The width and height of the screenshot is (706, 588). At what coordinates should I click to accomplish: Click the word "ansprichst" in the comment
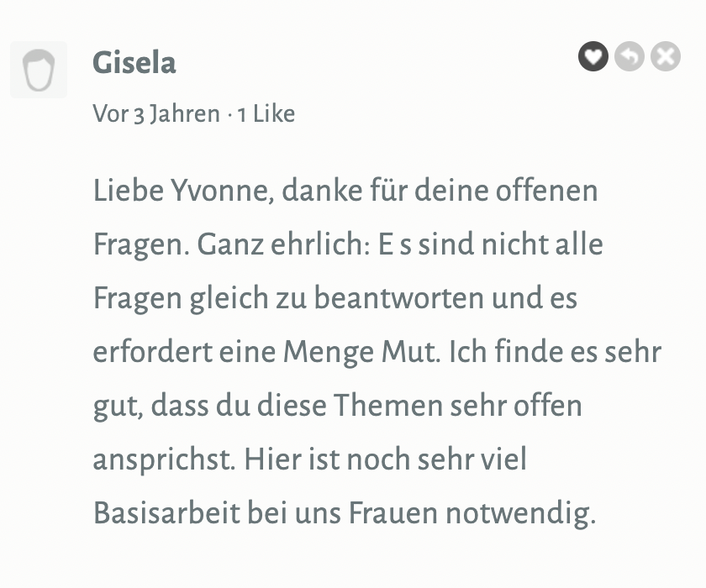pyautogui.click(x=162, y=460)
